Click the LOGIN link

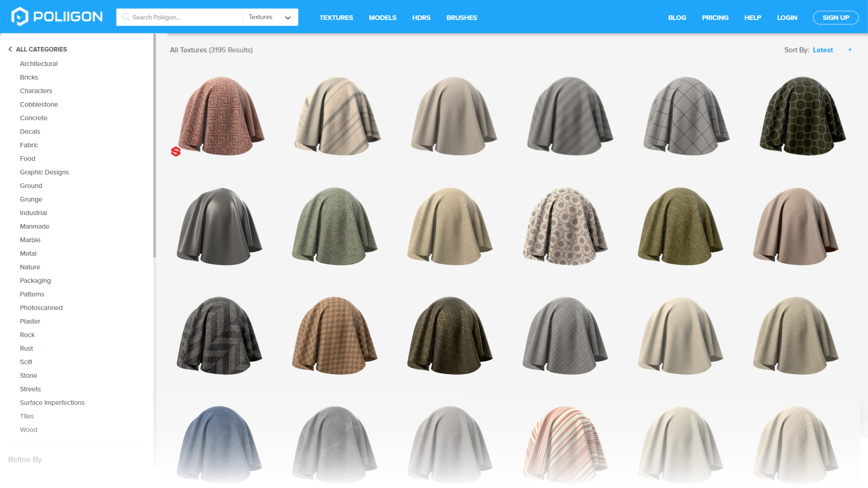tap(787, 18)
